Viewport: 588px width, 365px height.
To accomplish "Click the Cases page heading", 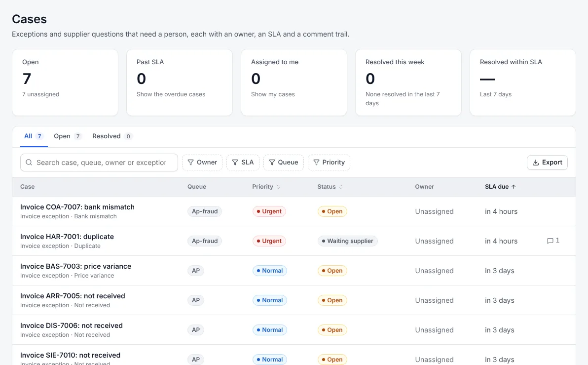I will click(x=29, y=19).
